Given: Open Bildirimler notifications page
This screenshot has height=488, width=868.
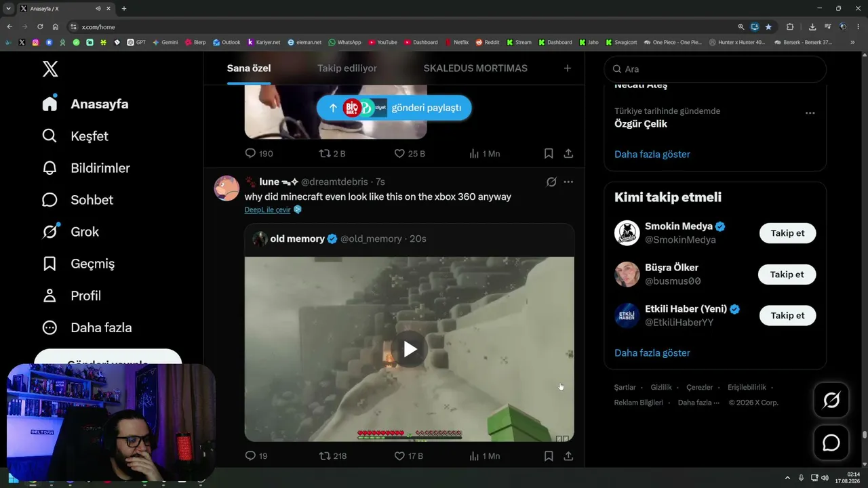Looking at the screenshot, I should pos(86,167).
